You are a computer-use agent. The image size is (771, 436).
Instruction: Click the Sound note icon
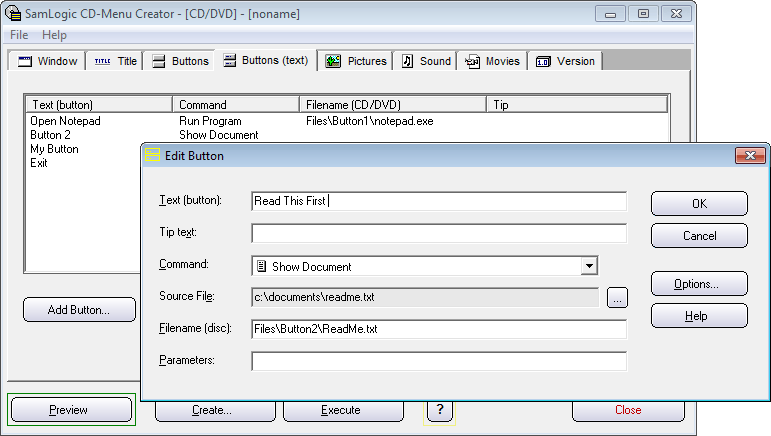(407, 61)
